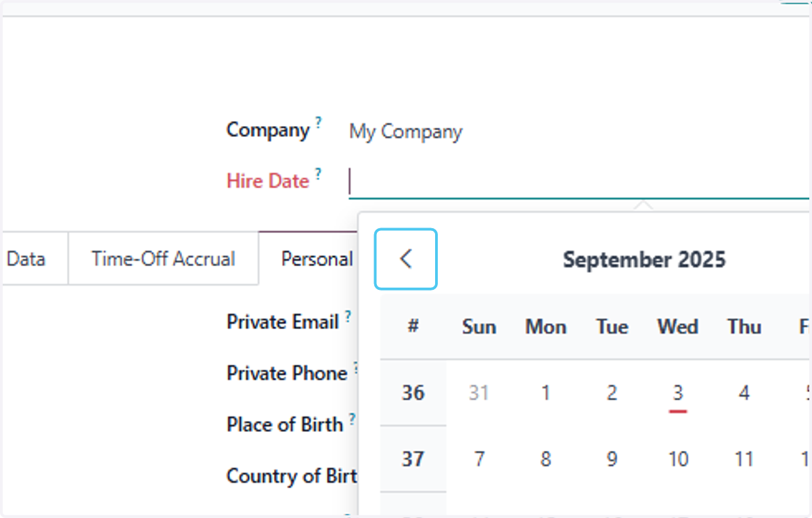Pick September 1 in the calendar
812x518 pixels.
click(545, 393)
